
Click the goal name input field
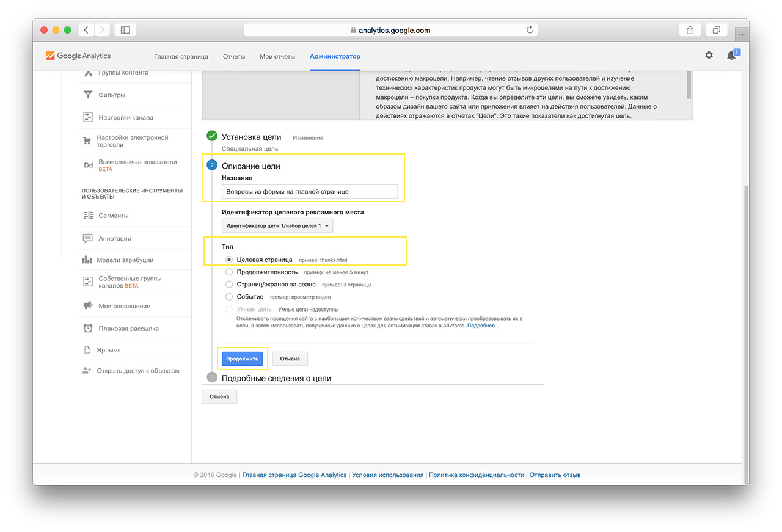point(309,192)
